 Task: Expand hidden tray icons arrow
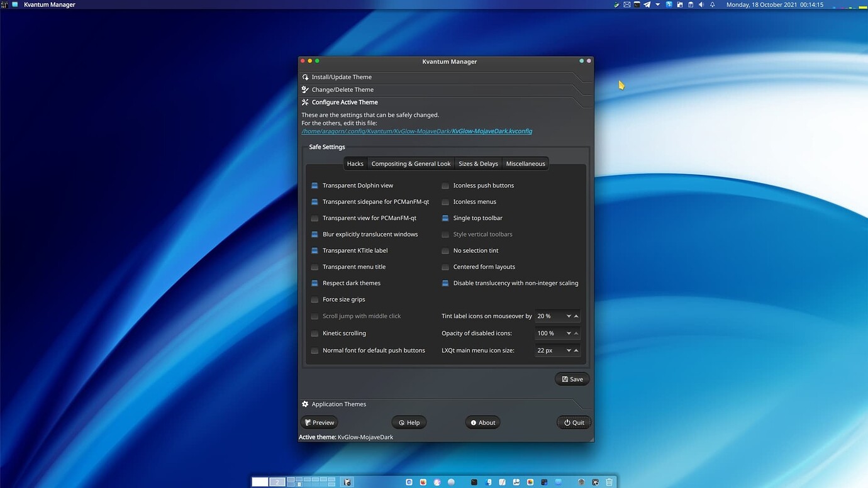tap(658, 4)
